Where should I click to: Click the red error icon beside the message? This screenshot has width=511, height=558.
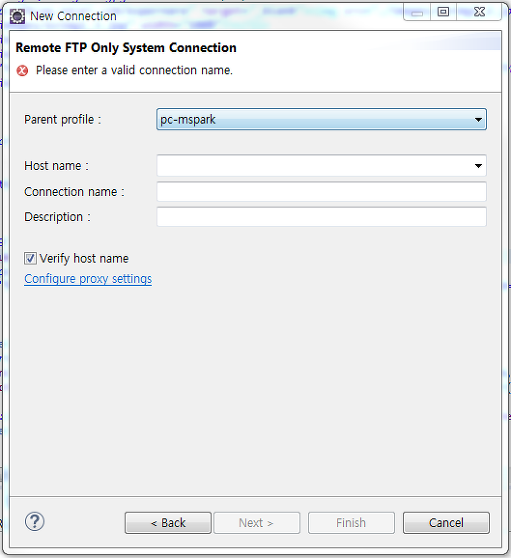click(x=22, y=70)
